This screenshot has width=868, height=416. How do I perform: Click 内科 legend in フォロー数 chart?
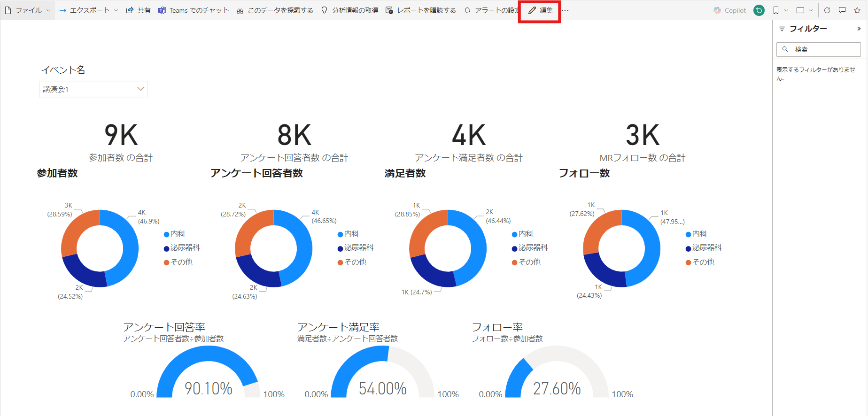(x=696, y=234)
